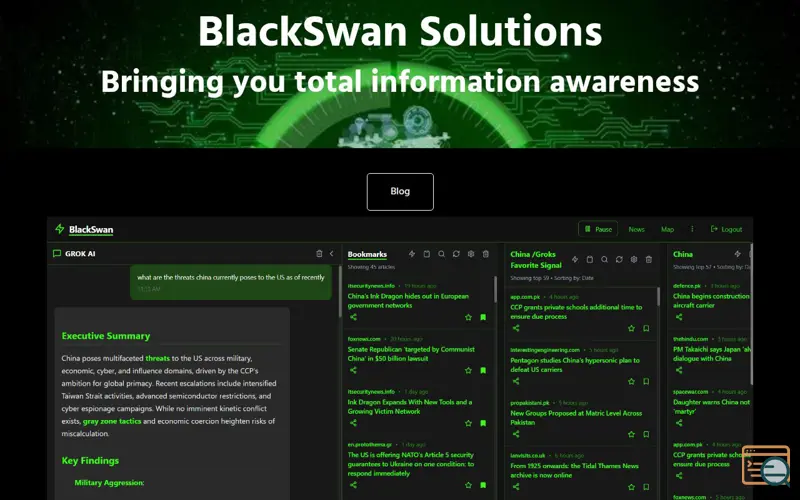Open 'Daughter warns China not' headline

coord(711,407)
